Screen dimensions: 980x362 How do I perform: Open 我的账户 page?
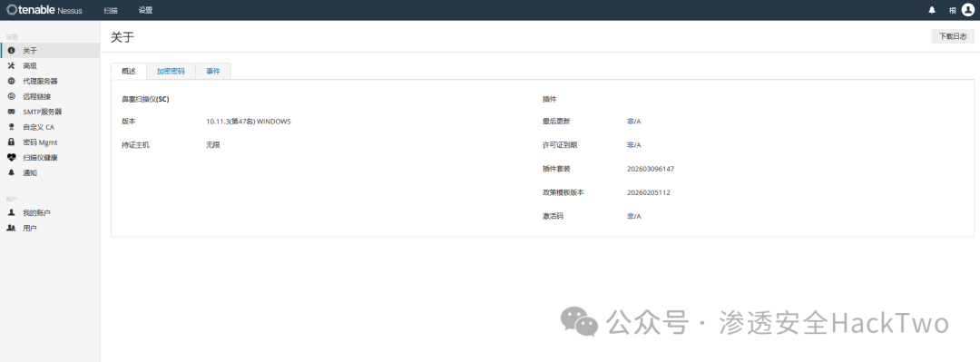[50, 212]
